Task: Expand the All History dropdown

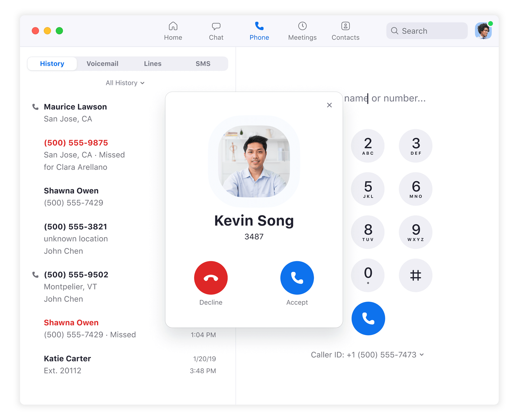Action: click(125, 83)
